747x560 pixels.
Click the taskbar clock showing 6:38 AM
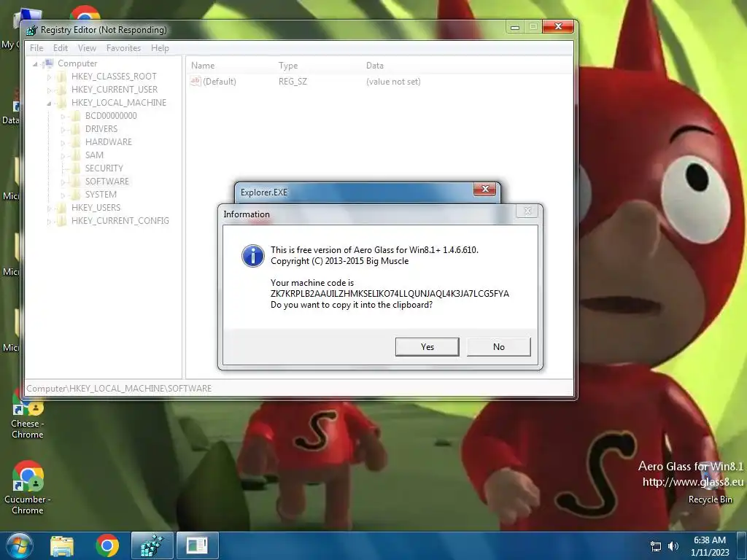pos(710,546)
